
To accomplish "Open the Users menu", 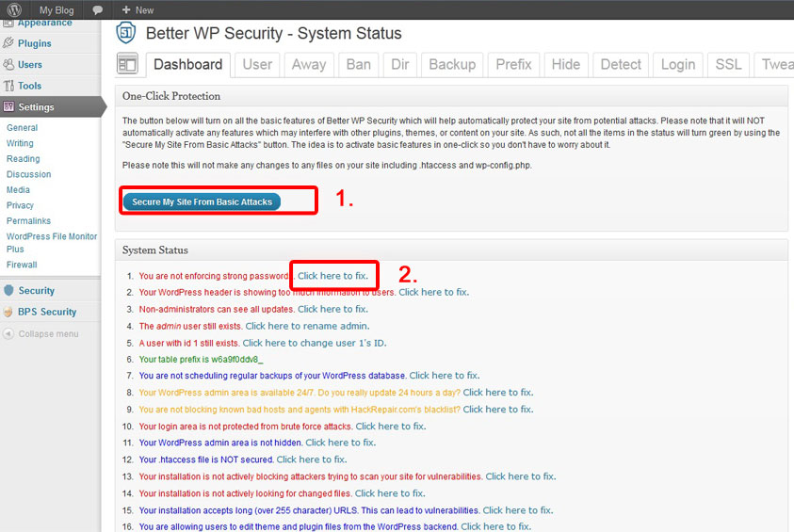I will (30, 65).
